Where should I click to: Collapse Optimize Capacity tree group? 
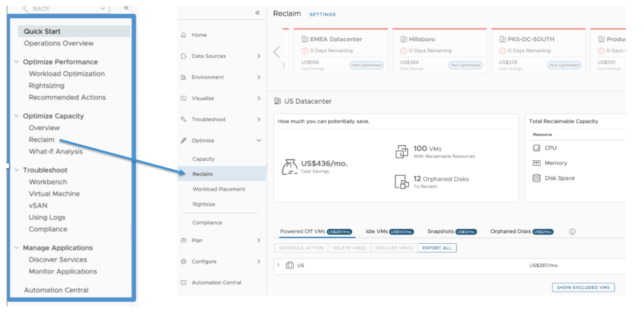pos(17,116)
